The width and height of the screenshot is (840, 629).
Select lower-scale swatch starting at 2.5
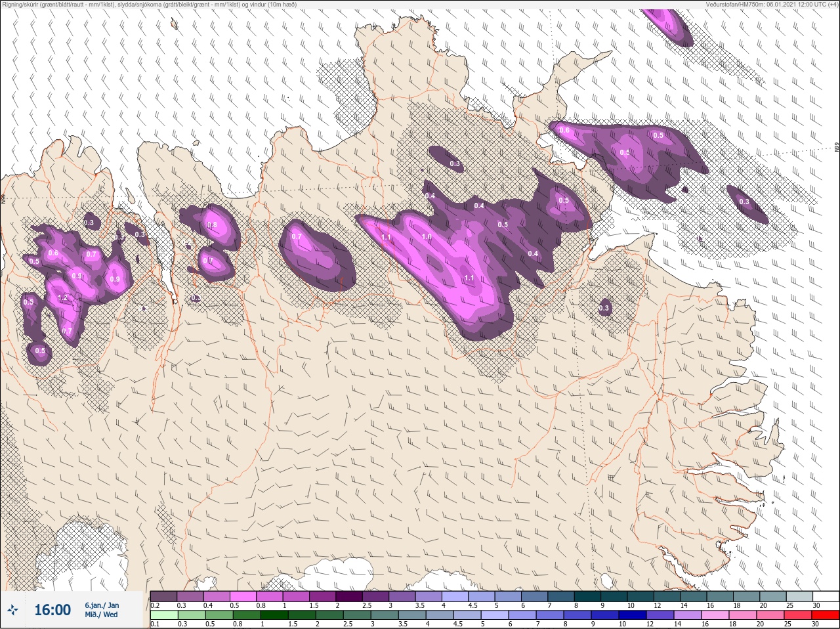[356, 615]
